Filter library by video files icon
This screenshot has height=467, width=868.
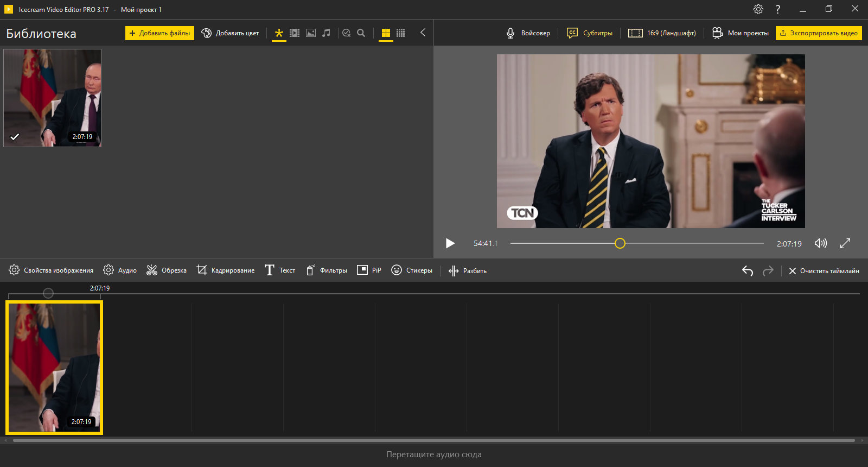pos(295,33)
